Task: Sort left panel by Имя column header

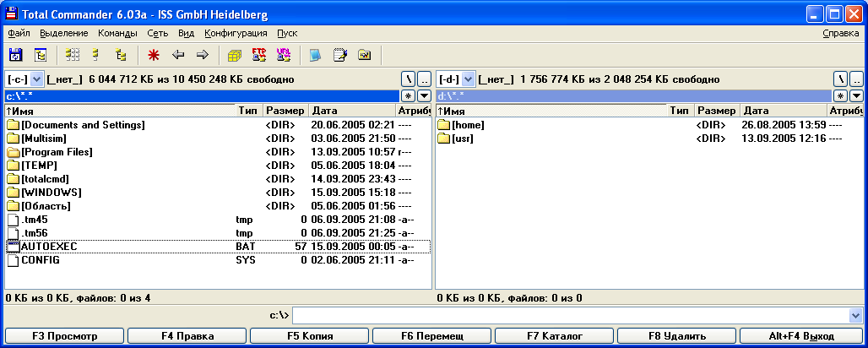Action: [120, 111]
